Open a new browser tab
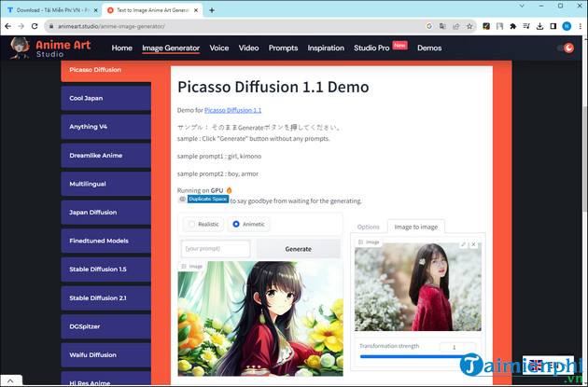588x387 pixels. [212, 10]
